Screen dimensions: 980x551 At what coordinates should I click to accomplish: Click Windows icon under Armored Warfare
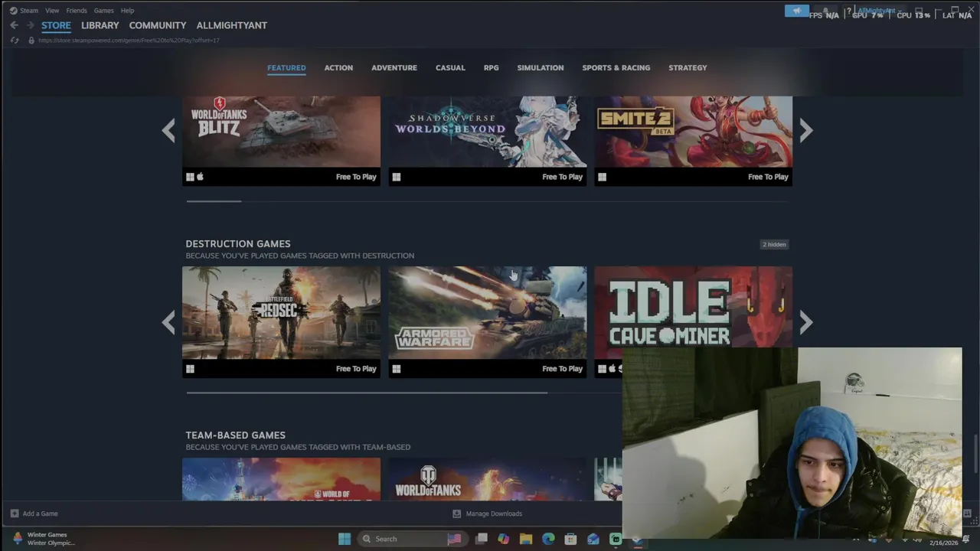(397, 369)
